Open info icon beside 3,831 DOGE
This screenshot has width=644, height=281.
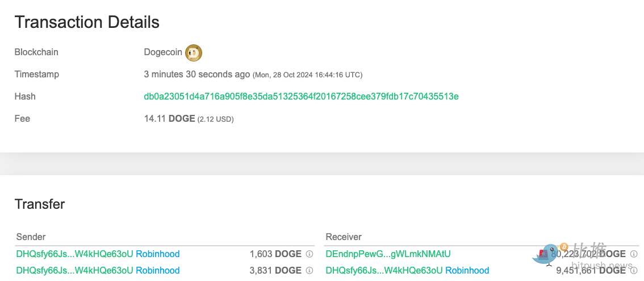pos(310,271)
